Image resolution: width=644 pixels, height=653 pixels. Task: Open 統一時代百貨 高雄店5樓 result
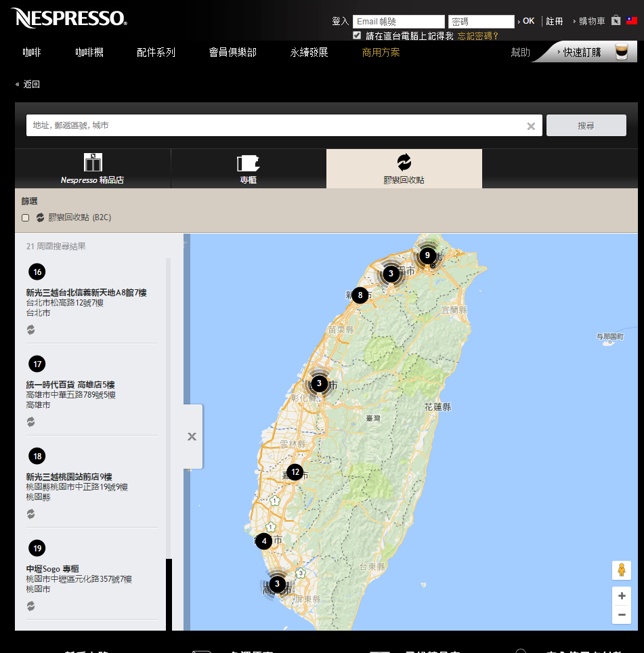[x=70, y=385]
